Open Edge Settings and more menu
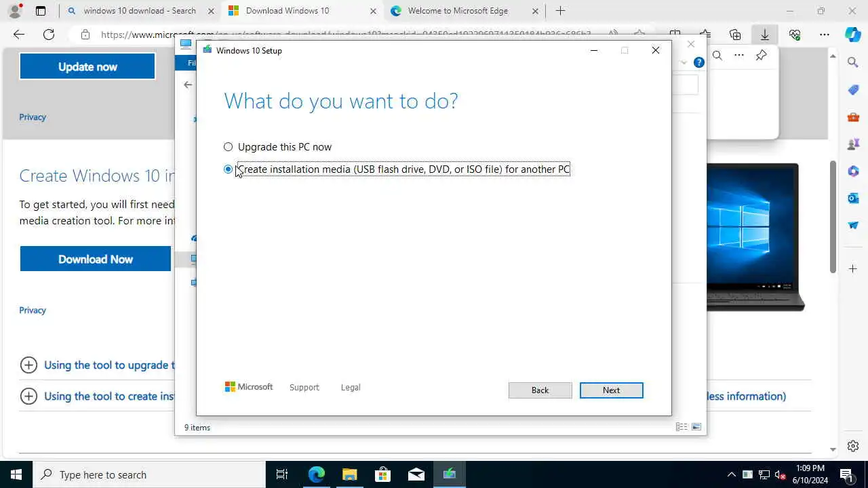The width and height of the screenshot is (868, 488). pos(825,35)
